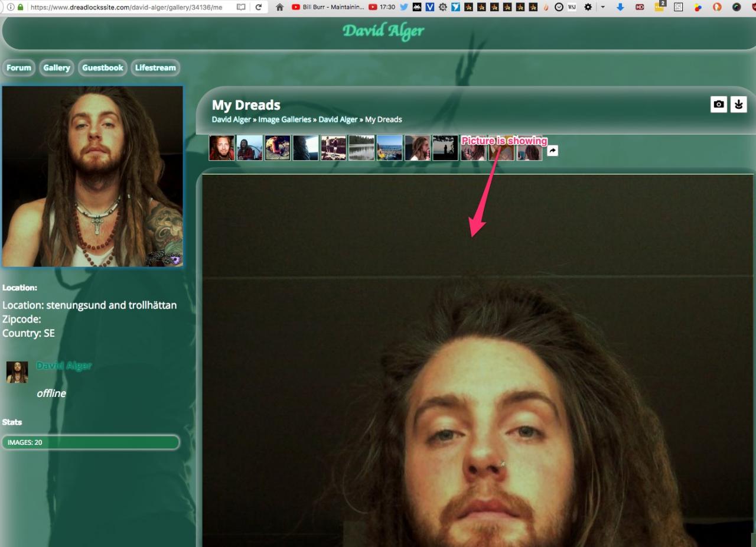Open Bill Burr YouTube bookmark
This screenshot has height=547, width=756.
coord(328,7)
